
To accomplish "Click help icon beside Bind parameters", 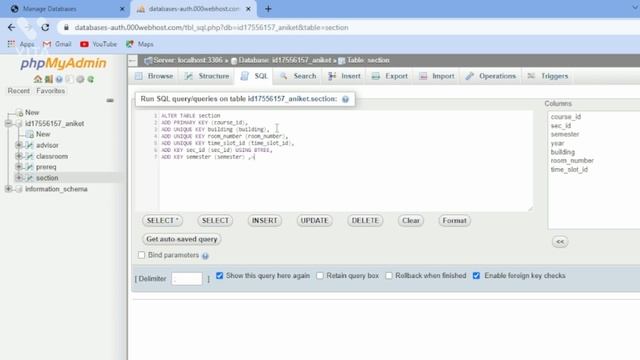I will coord(205,256).
